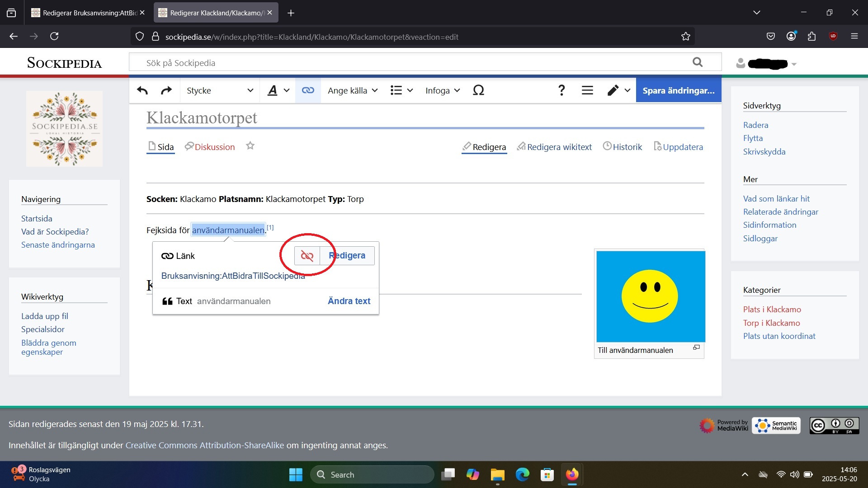The image size is (868, 488).
Task: Click the undo arrow in editor toolbar
Action: 142,90
